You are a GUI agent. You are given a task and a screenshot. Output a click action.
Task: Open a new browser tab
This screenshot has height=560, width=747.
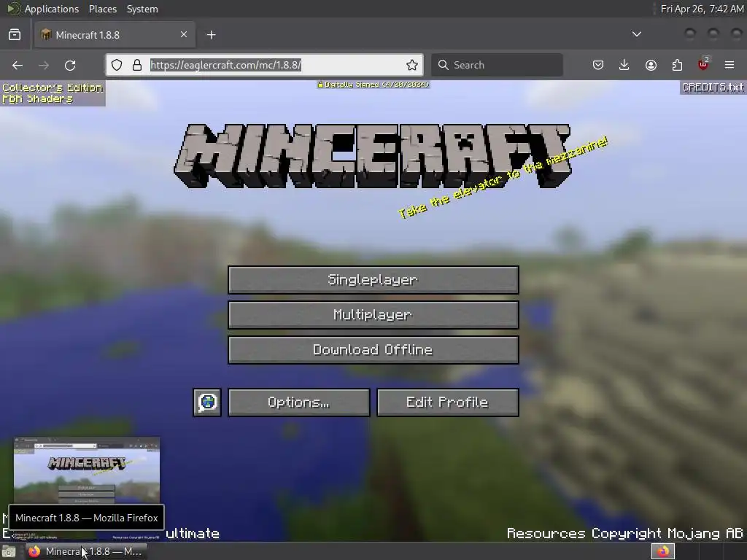coord(211,35)
